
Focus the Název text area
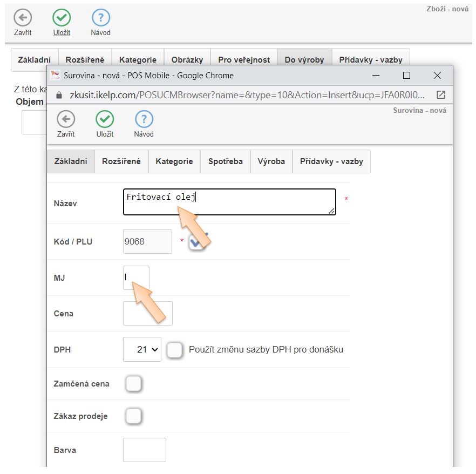pyautogui.click(x=229, y=202)
